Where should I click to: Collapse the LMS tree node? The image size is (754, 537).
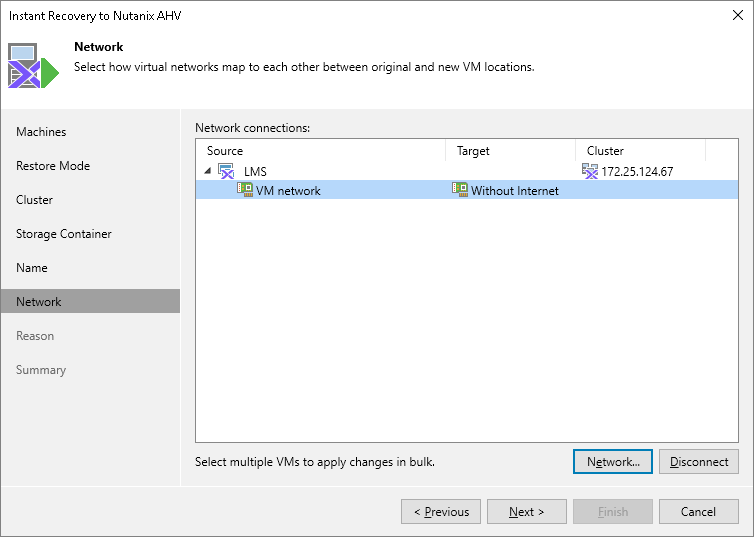[209, 171]
